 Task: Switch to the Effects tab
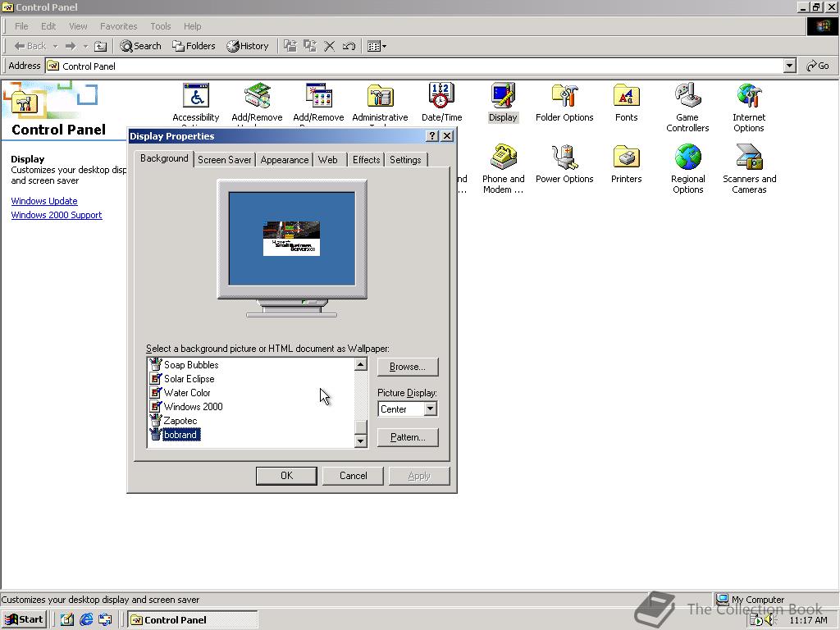click(x=366, y=160)
